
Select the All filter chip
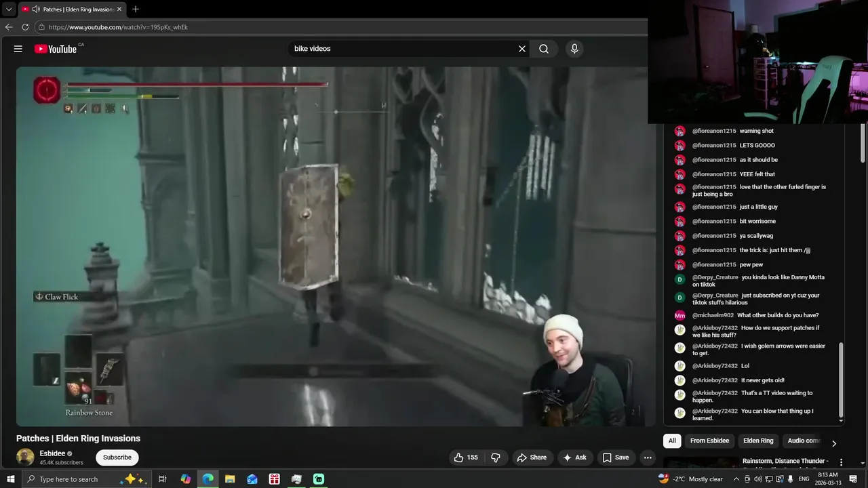672,441
